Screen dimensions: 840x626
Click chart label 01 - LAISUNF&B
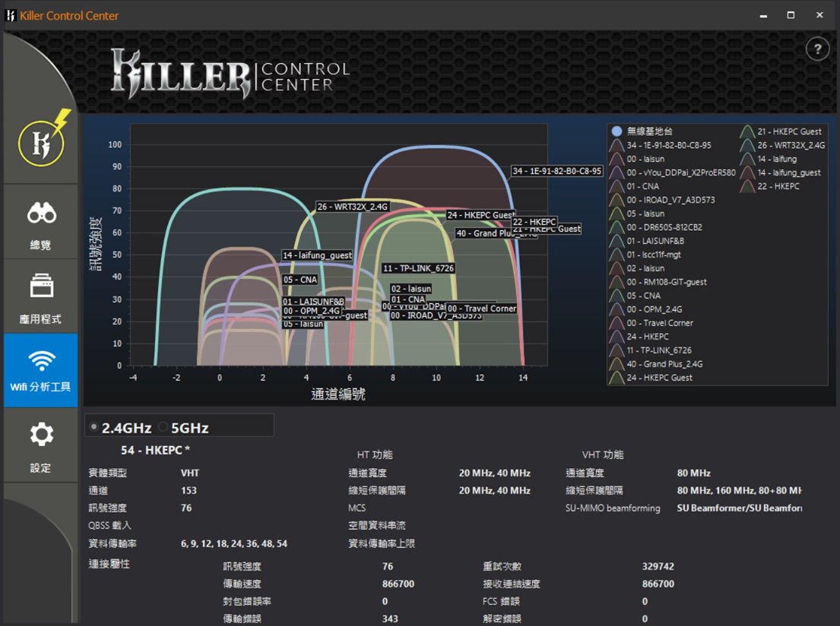pyautogui.click(x=313, y=302)
